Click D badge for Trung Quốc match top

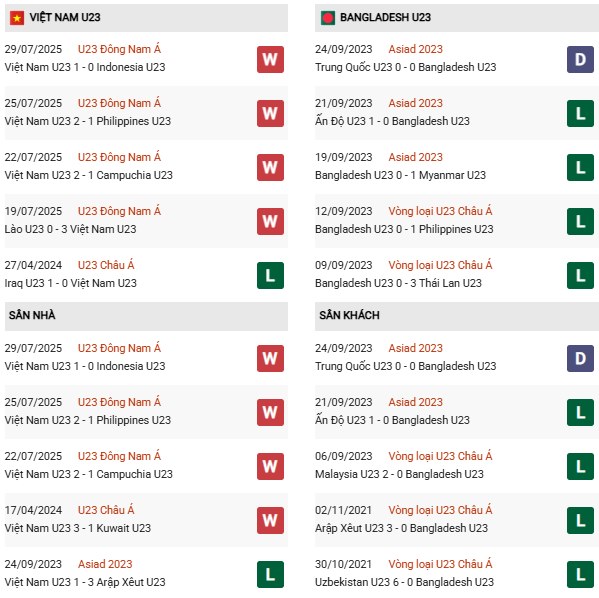(x=580, y=59)
